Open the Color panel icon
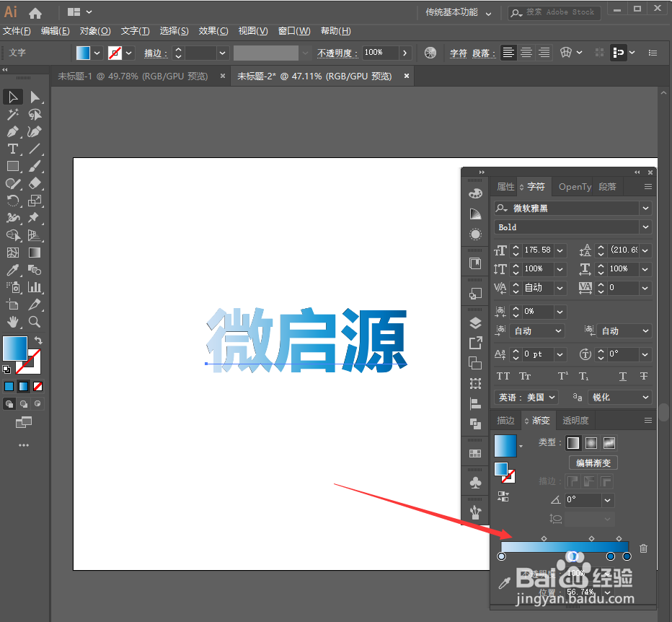 point(474,193)
